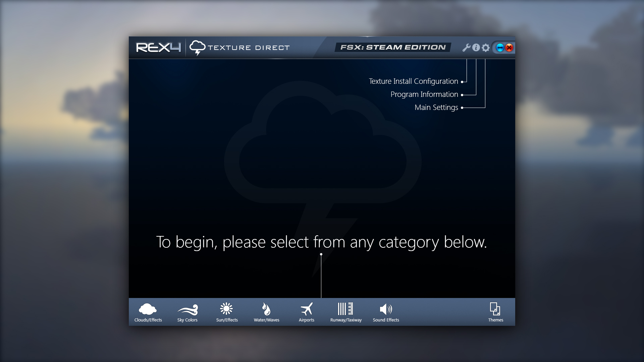Open the Sound Effects category
Screen dimensions: 644x362
click(x=386, y=312)
